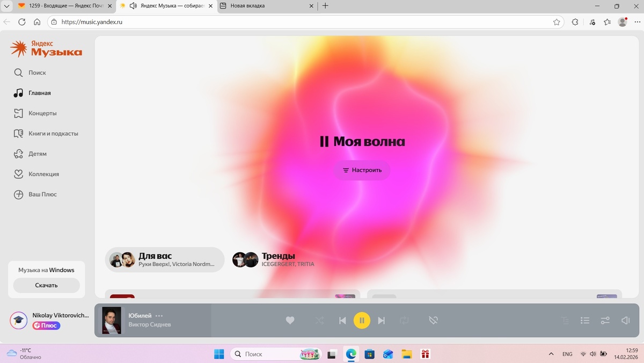Open the three-dots menu next to Юбилей
This screenshot has height=363, width=644.
[159, 316]
